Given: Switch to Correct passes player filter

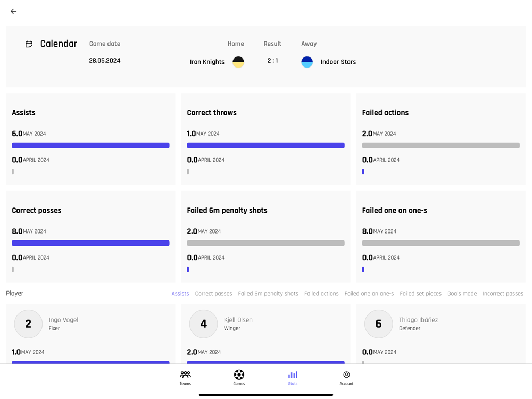Looking at the screenshot, I should (213, 294).
